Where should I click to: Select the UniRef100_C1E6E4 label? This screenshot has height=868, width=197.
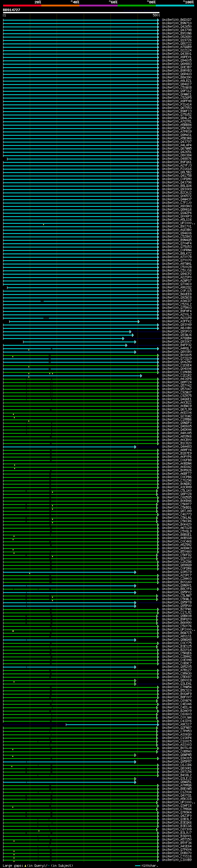pyautogui.click(x=177, y=365)
